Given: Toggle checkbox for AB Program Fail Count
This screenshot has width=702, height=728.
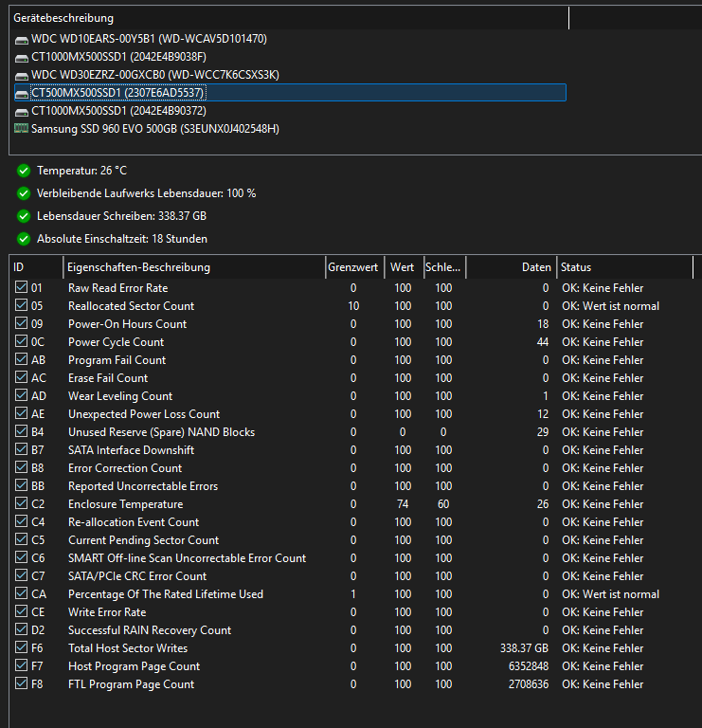Looking at the screenshot, I should (21, 359).
